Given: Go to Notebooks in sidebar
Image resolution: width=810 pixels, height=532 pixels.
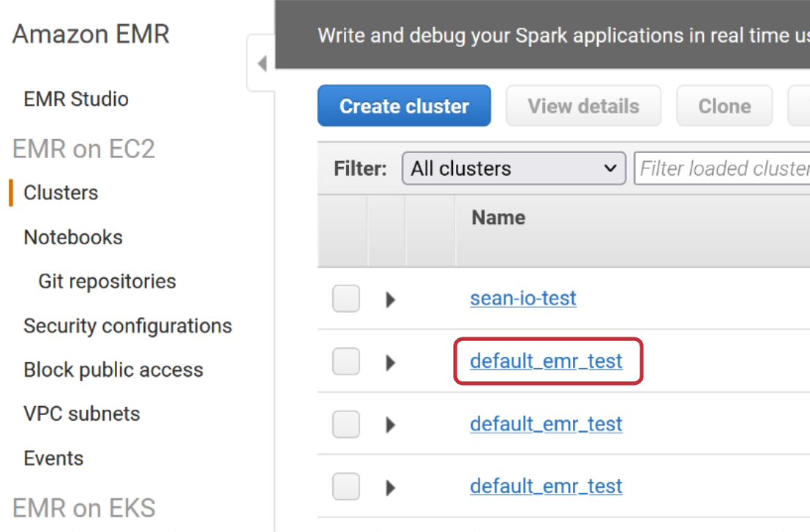Looking at the screenshot, I should click(73, 238).
